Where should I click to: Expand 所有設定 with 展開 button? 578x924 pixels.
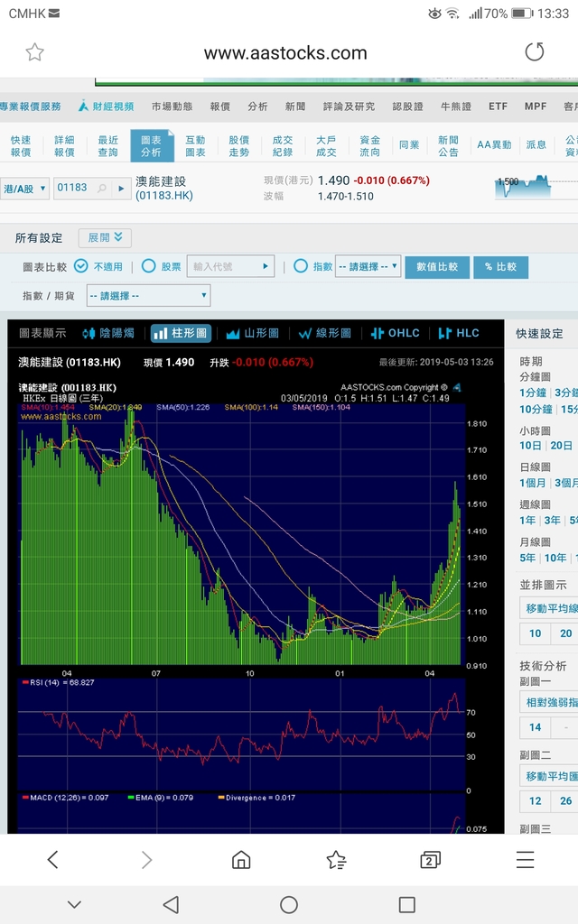(x=105, y=238)
